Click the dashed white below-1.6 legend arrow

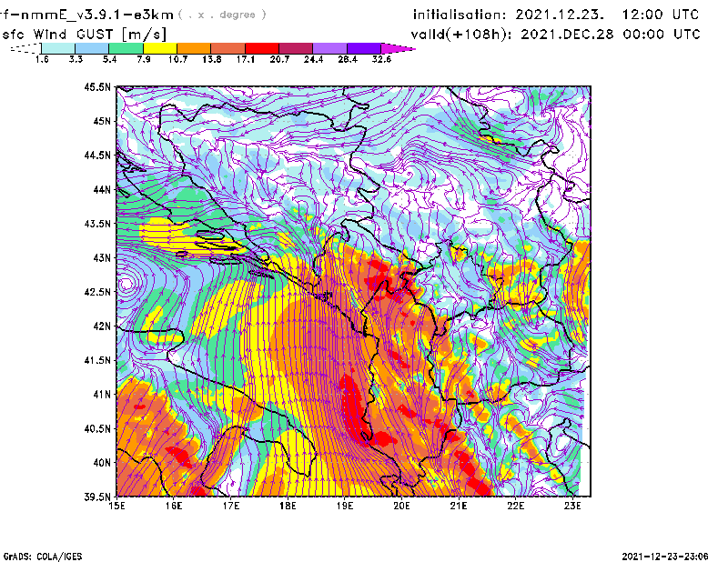(26, 48)
